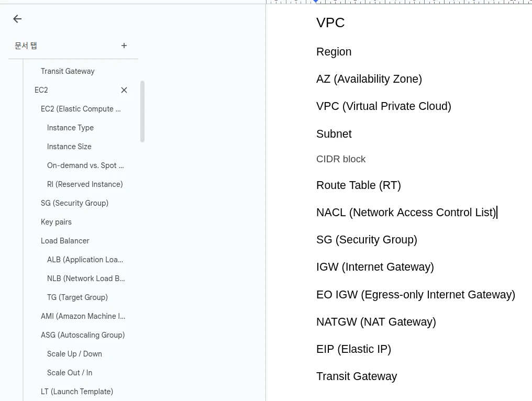The image size is (532, 401).
Task: Select ASG (Autoscaling Group) outline item
Action: [x=83, y=335]
